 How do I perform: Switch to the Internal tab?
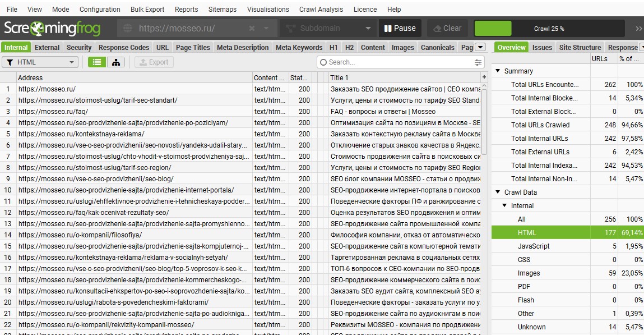pyautogui.click(x=16, y=47)
